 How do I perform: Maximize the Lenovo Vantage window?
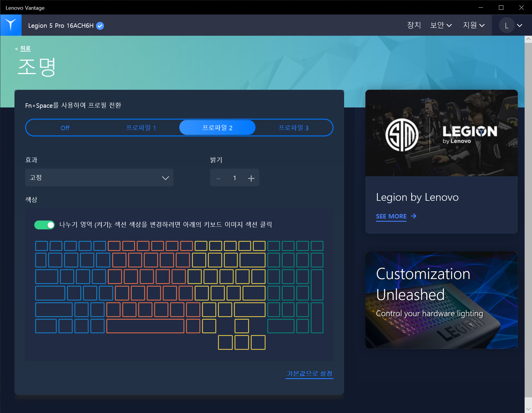[501, 7]
